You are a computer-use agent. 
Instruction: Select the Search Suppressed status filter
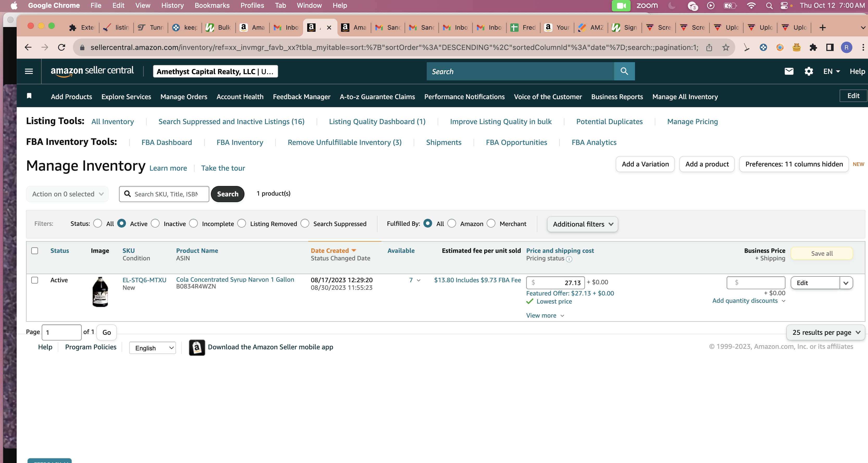click(x=305, y=224)
